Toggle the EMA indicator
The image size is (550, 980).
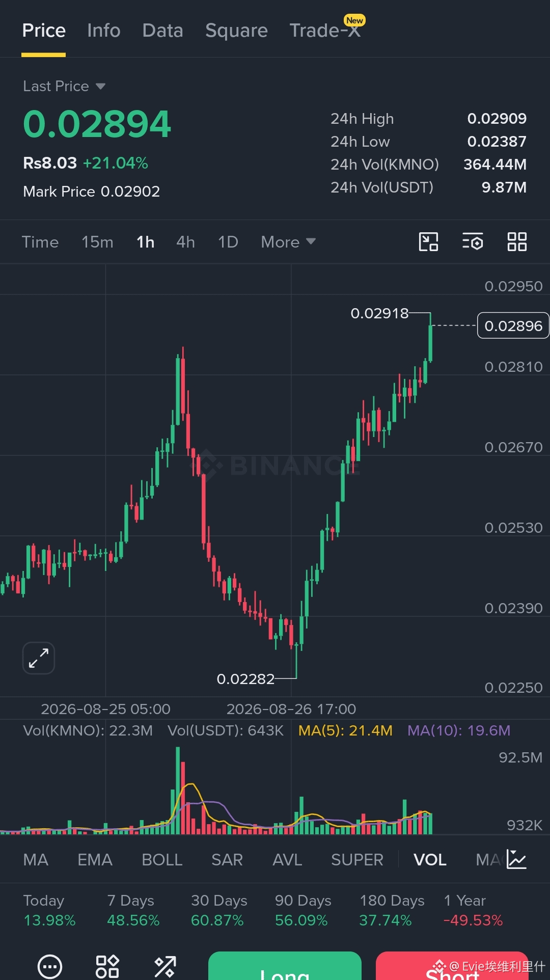pyautogui.click(x=95, y=860)
